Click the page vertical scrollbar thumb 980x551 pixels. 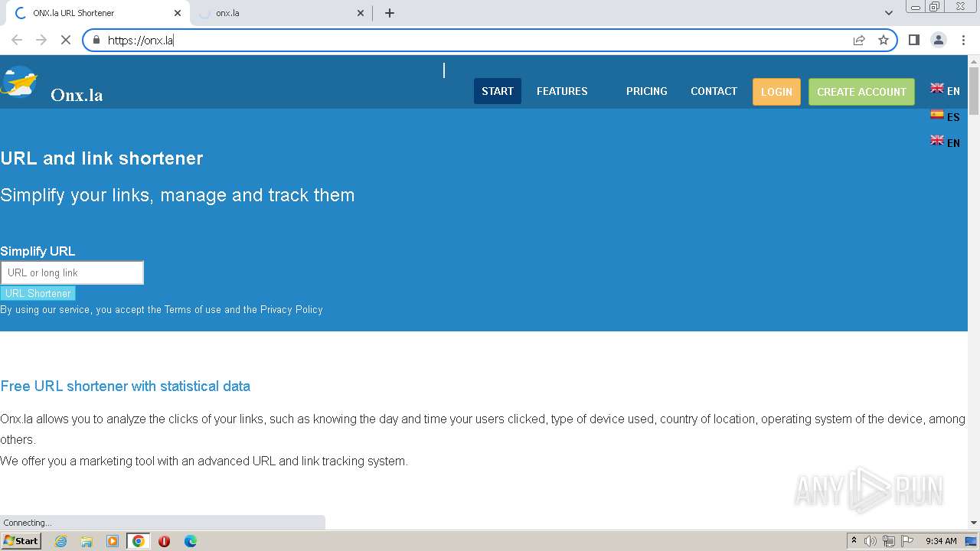pos(974,91)
